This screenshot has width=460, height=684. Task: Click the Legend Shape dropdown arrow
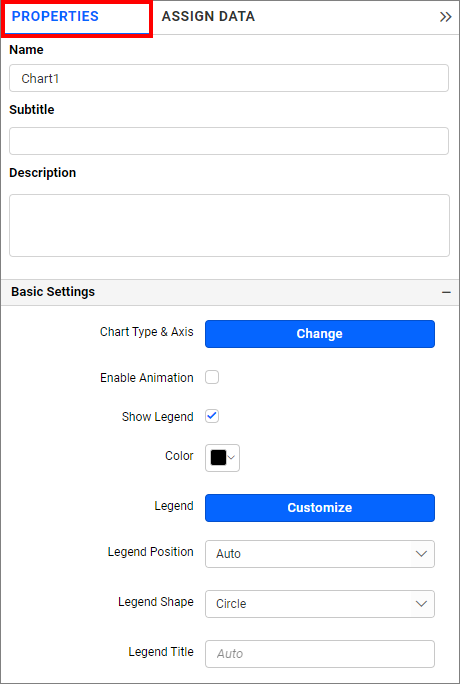pyautogui.click(x=421, y=604)
